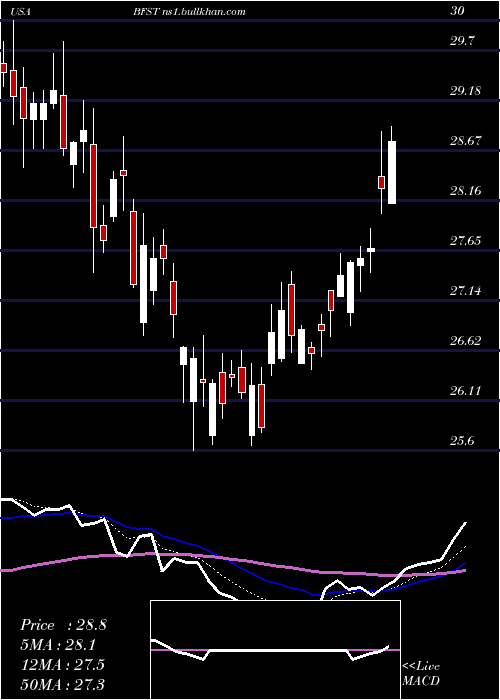Viewport: 500px width, 700px height.
Task: Click the 'Price : 28.8' readout
Action: [x=63, y=625]
